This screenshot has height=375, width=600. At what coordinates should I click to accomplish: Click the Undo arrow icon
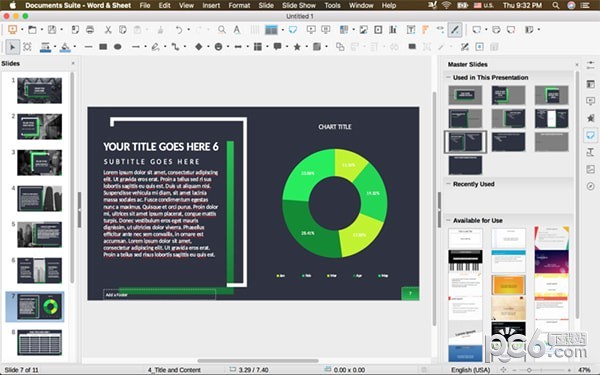(x=179, y=30)
